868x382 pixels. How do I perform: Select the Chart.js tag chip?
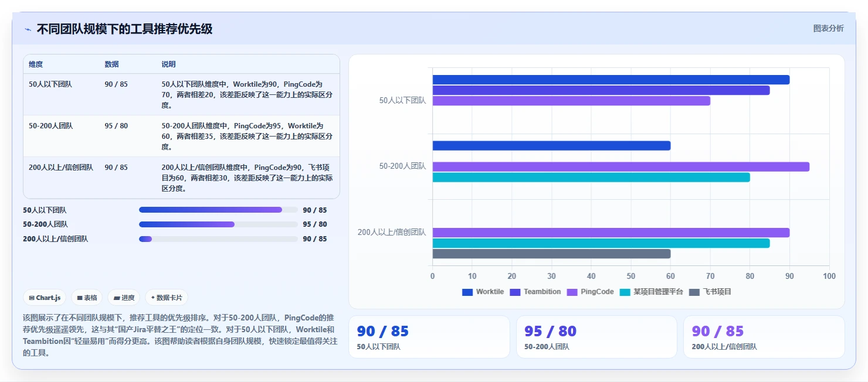(x=45, y=298)
